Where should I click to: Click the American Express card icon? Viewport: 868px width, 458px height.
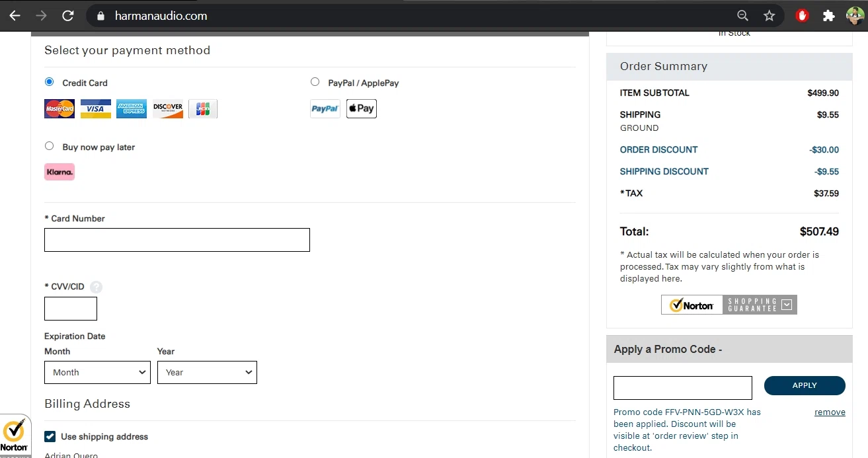(x=132, y=109)
